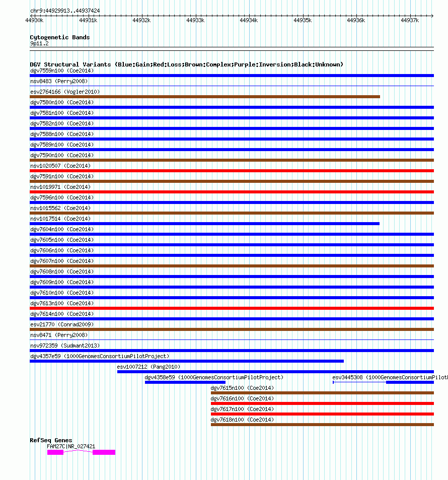
Task: Click dgv7589n100 (Coe2014) variant text
Action: tap(62, 145)
